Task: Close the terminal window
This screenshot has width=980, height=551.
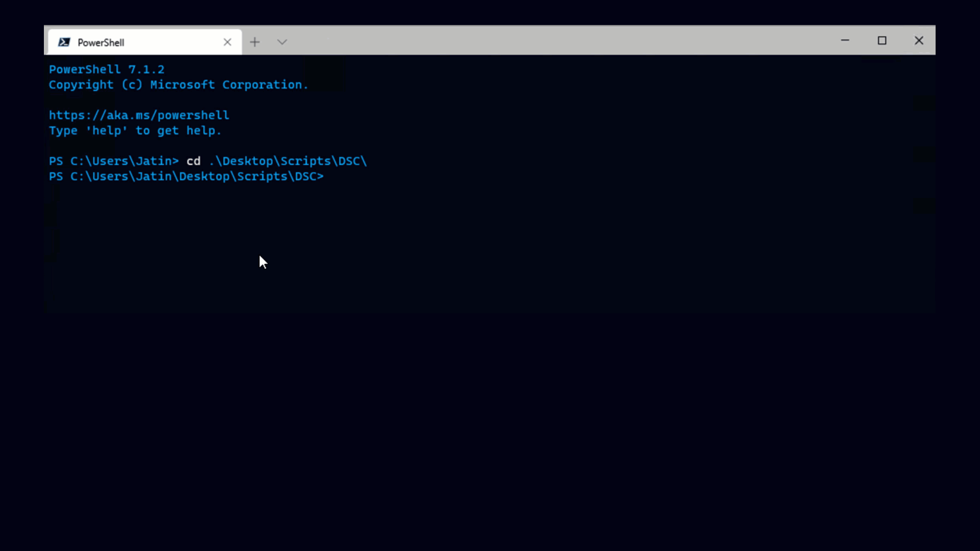Action: pos(919,40)
